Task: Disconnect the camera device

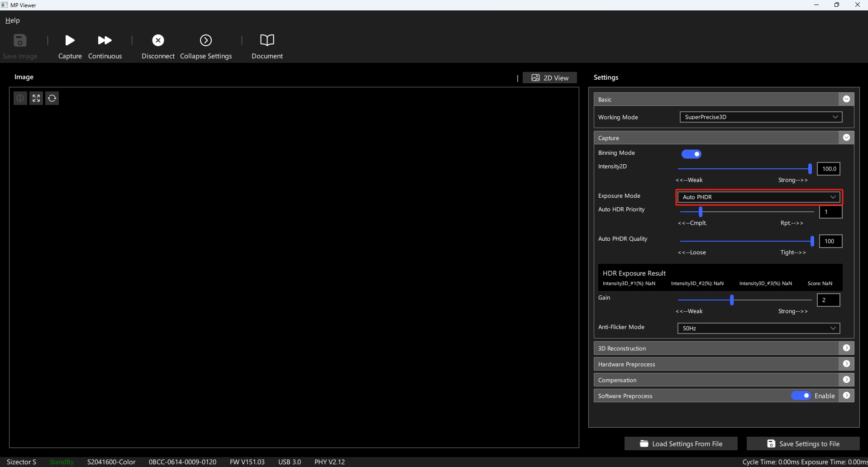Action: (x=158, y=46)
